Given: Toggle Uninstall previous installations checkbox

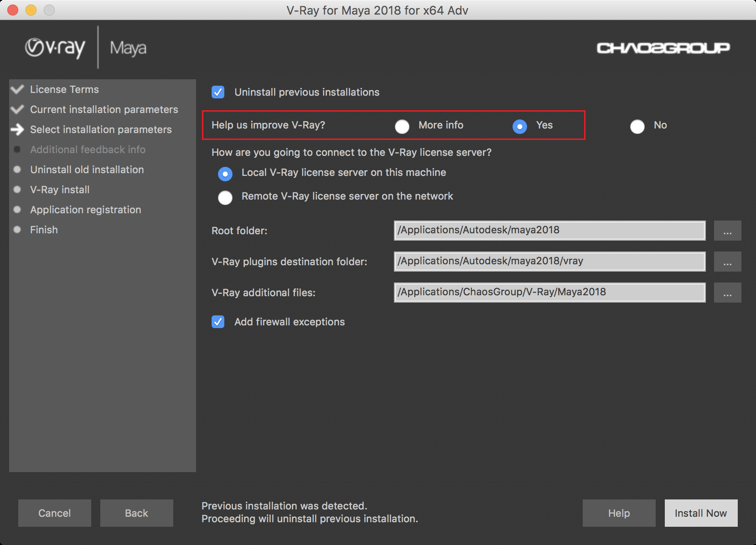Looking at the screenshot, I should click(x=218, y=92).
